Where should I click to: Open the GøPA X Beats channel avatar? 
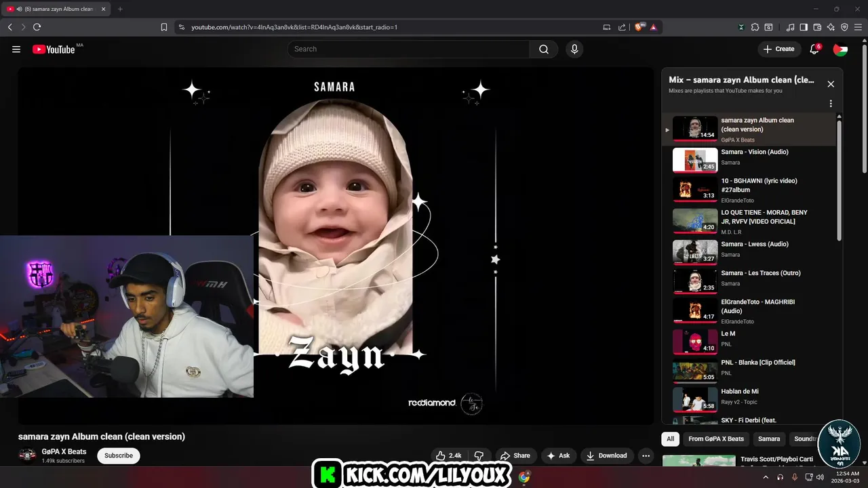[x=28, y=455]
